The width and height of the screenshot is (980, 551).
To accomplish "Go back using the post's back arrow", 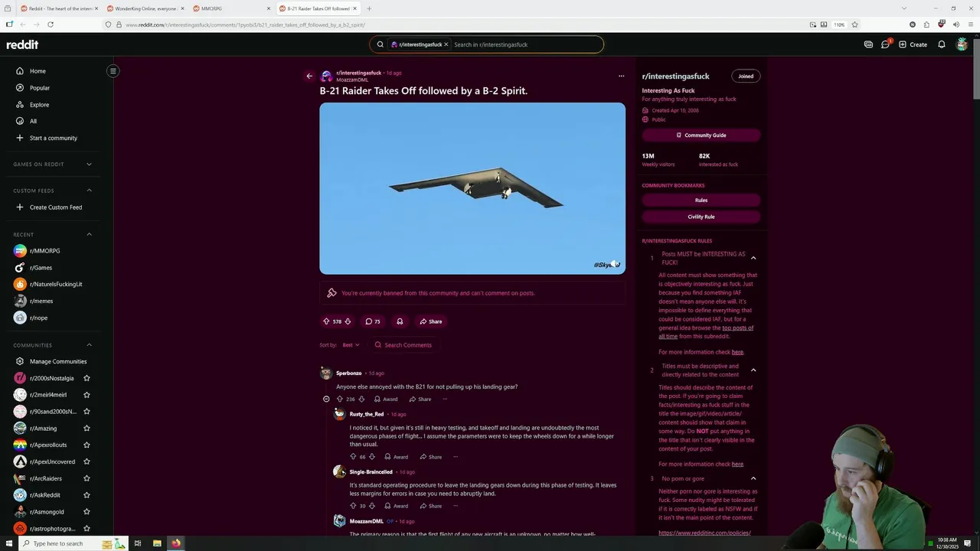I will point(309,76).
